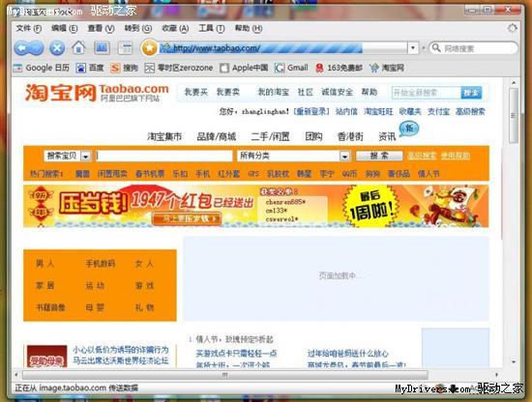The image size is (532, 402).
Task: Open the 163免费邮 bookmark
Action: point(339,68)
